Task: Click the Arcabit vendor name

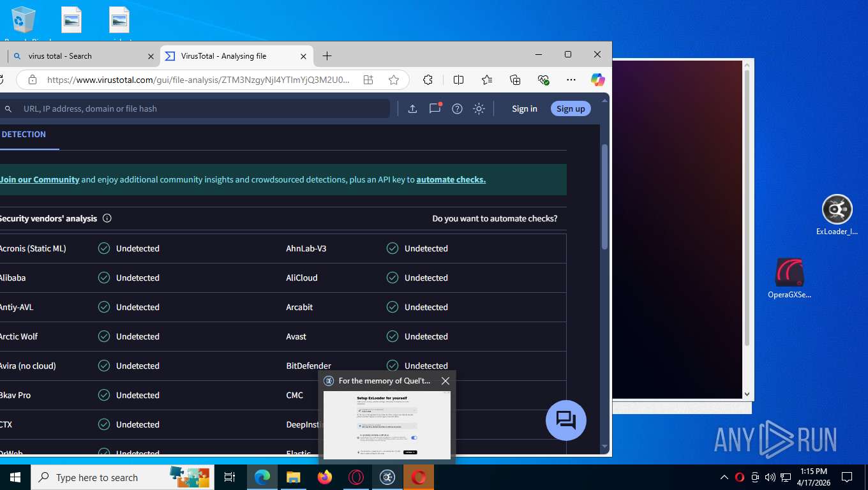Action: (299, 307)
